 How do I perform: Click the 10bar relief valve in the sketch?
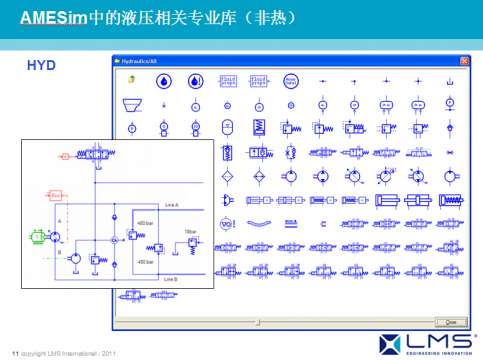tap(193, 245)
